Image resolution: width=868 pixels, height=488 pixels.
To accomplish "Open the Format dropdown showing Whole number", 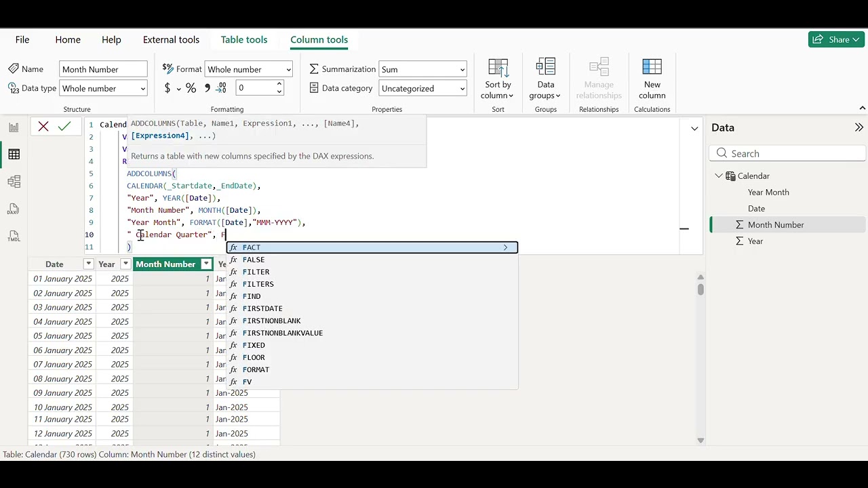I will tap(249, 69).
